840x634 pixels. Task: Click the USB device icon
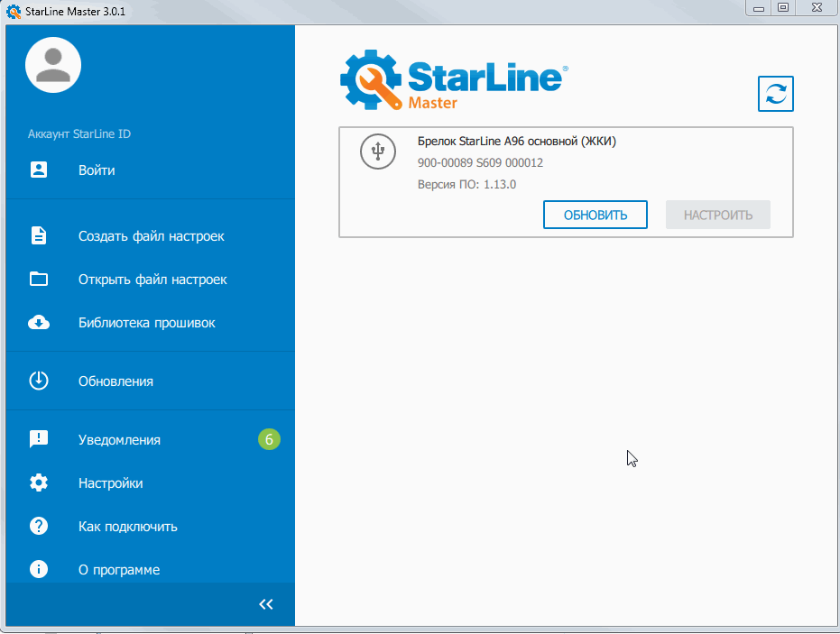point(378,151)
